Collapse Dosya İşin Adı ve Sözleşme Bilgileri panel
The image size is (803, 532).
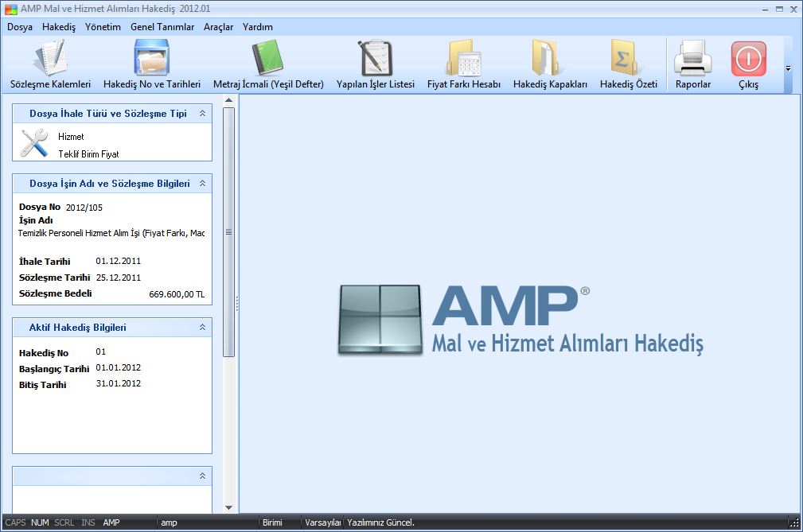(202, 183)
